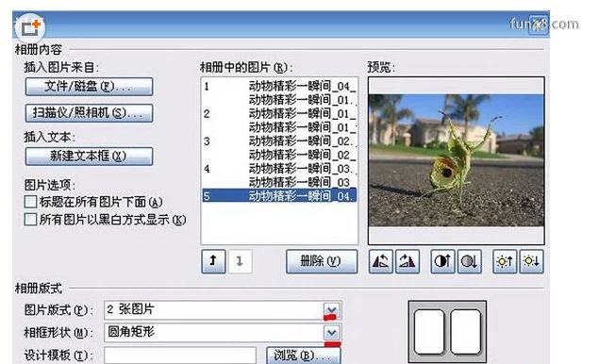Enable 所有图片以黑白方式显示 checkbox
599x364 pixels.
click(x=30, y=220)
